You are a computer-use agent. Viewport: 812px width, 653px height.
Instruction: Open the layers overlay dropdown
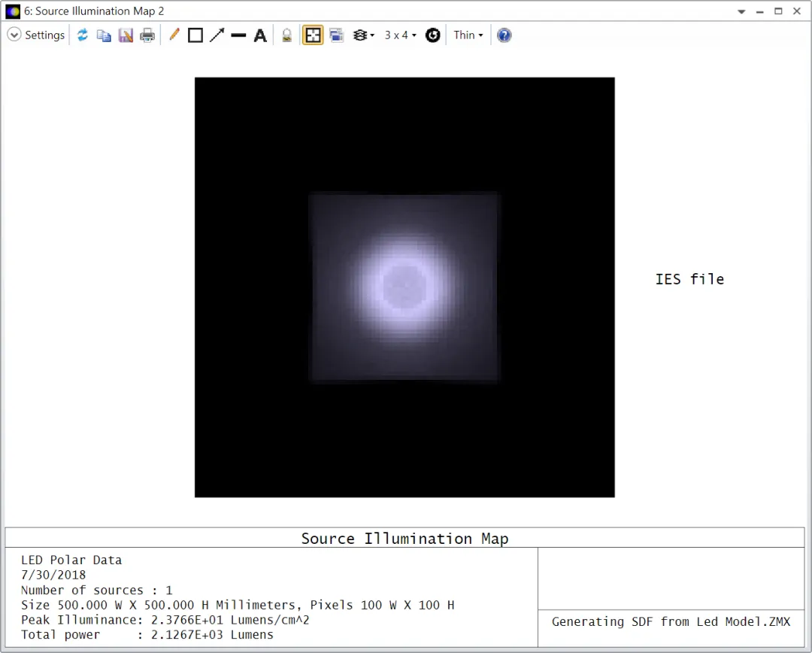tap(363, 35)
